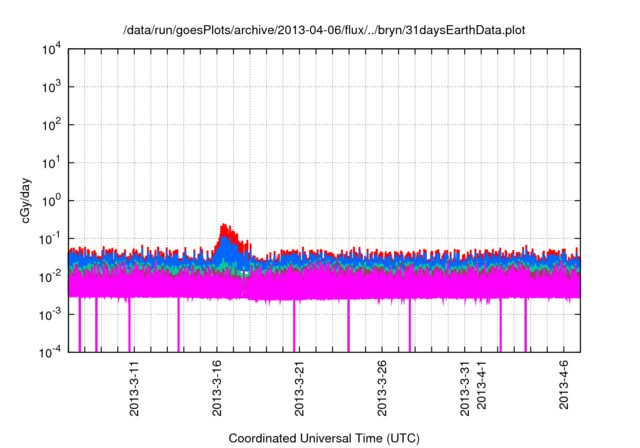Viewport: 640px width, 448px height.
Task: Click the plot title file path text
Action: coord(324,30)
